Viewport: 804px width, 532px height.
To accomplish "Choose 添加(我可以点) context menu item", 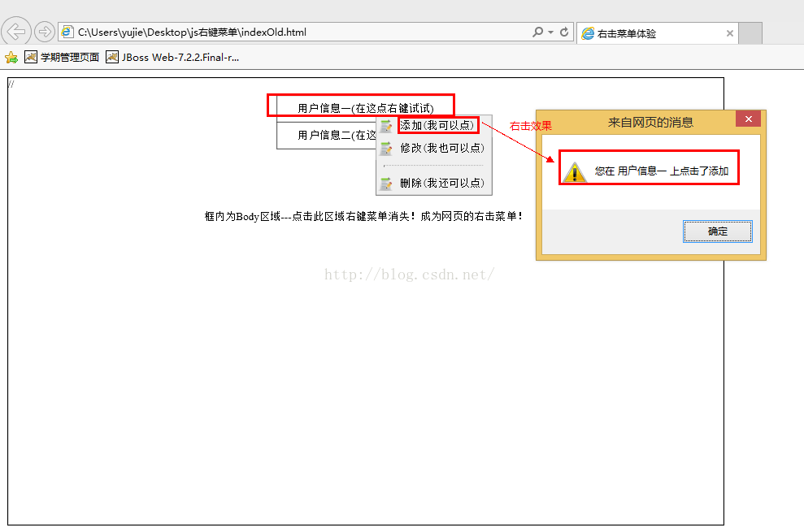I will point(437,125).
